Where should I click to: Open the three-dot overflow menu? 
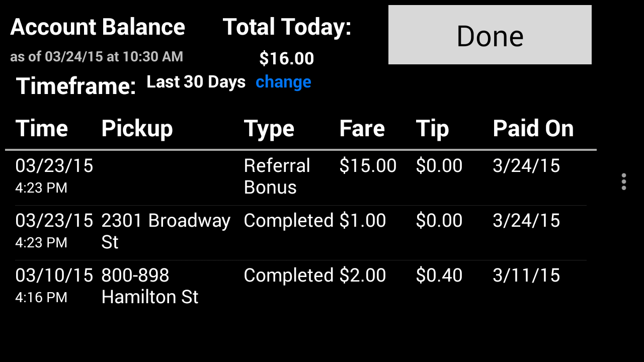(623, 182)
